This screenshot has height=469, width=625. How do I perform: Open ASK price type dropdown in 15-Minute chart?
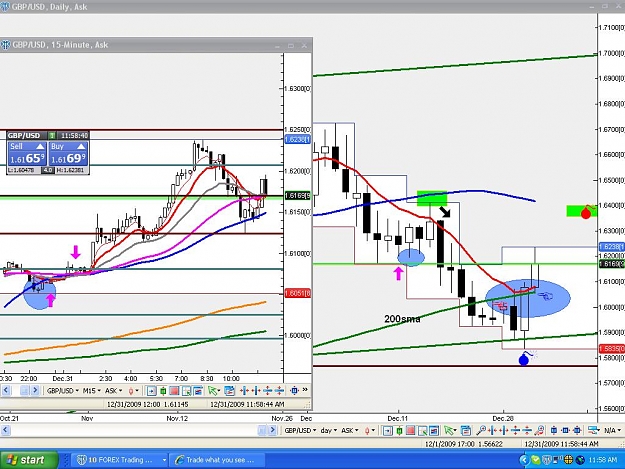coord(113,391)
